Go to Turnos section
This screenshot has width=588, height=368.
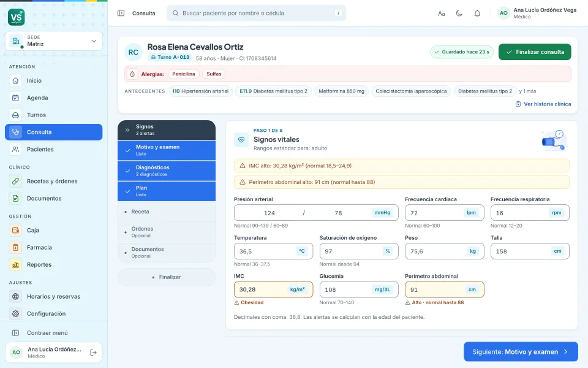54,115
